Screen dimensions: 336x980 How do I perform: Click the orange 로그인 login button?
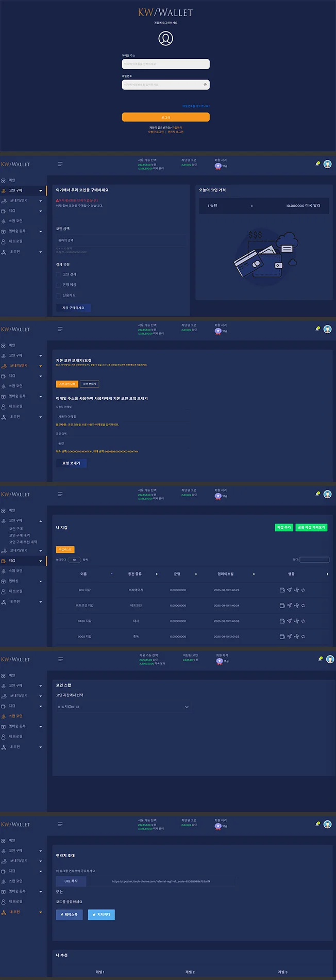tap(165, 117)
